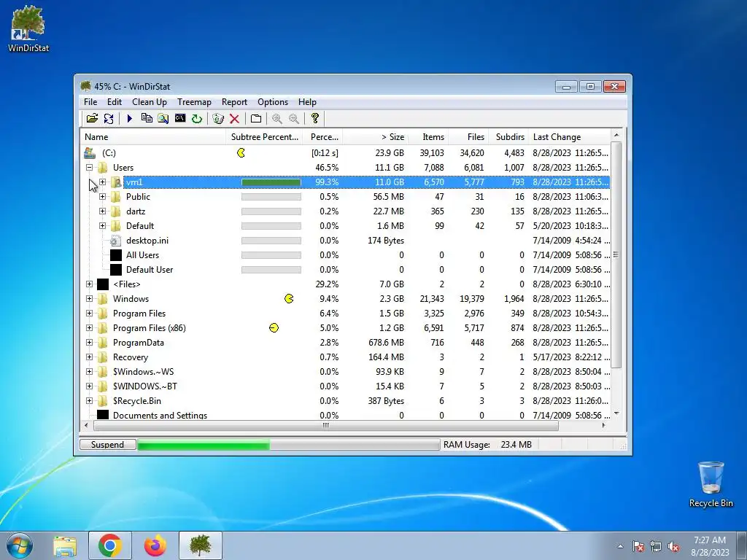Click the C: drive icon in tree

90,153
